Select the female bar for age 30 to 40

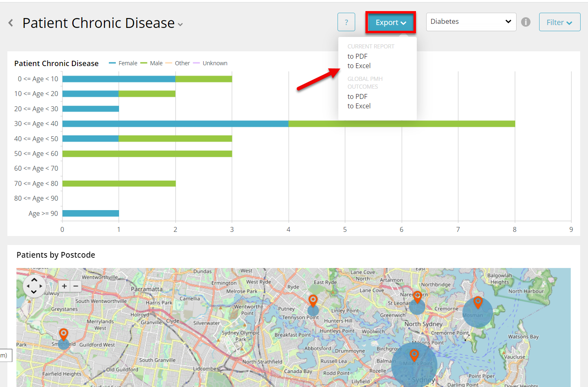click(x=175, y=124)
